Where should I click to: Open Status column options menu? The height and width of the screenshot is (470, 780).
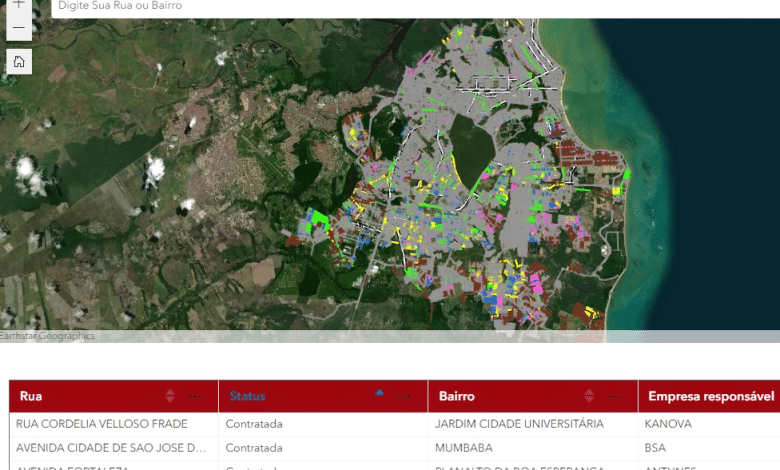click(404, 396)
